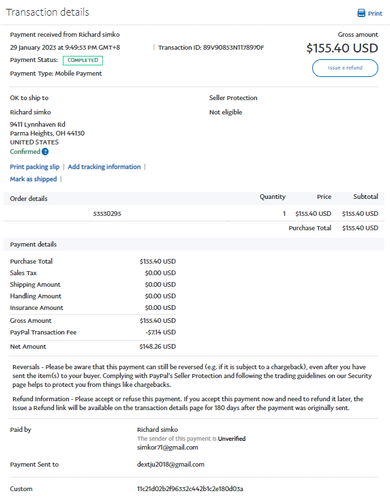Click the Custom field hash value
The image size is (390, 500).
tap(190, 489)
